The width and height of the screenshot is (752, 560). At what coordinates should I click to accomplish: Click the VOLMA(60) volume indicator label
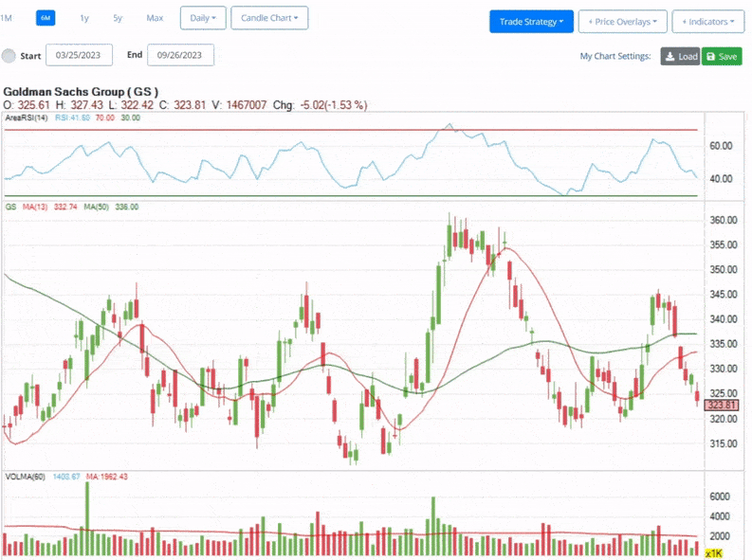[x=28, y=476]
